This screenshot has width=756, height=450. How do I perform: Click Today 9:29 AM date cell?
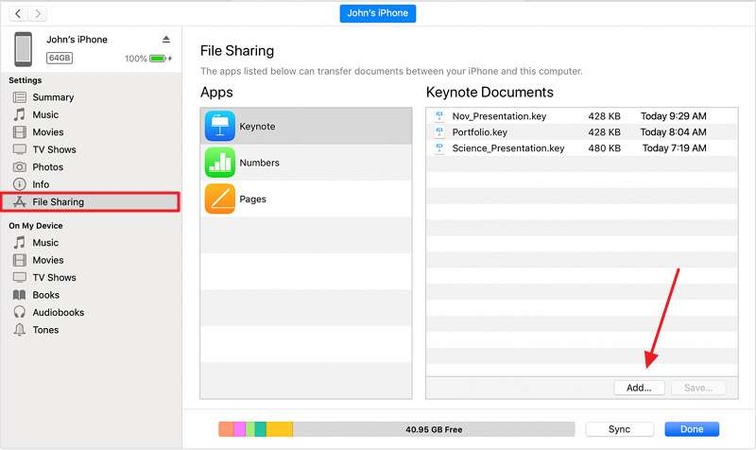(674, 116)
